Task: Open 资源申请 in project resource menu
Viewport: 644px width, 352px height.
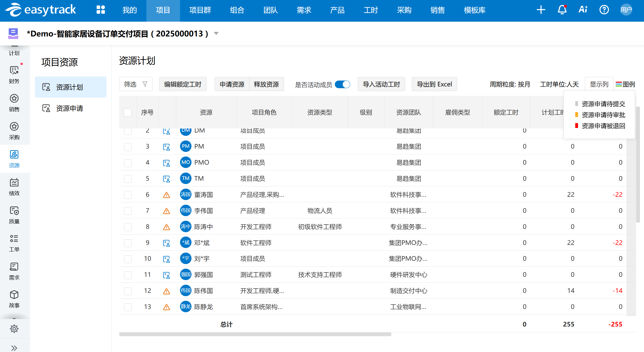Action: click(69, 108)
